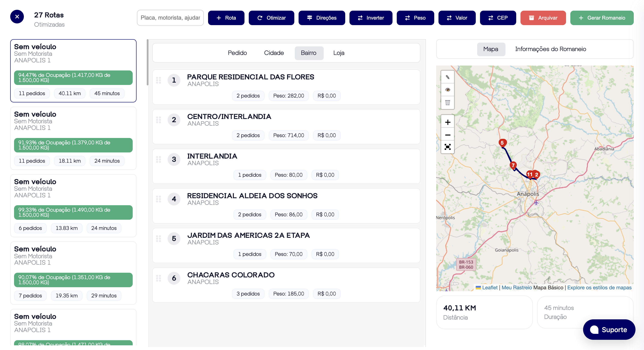Switch to Cidade grouping tab
Screen dimensions: 644x350
pos(274,53)
